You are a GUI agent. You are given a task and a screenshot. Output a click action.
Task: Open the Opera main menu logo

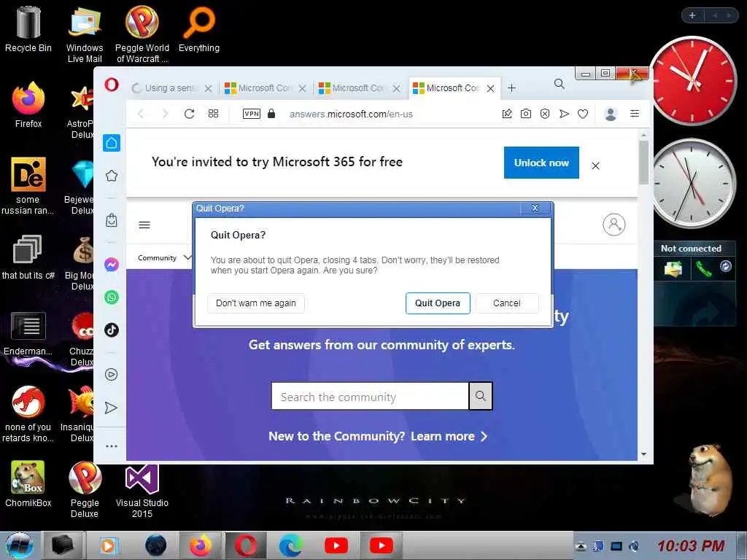pos(112,85)
